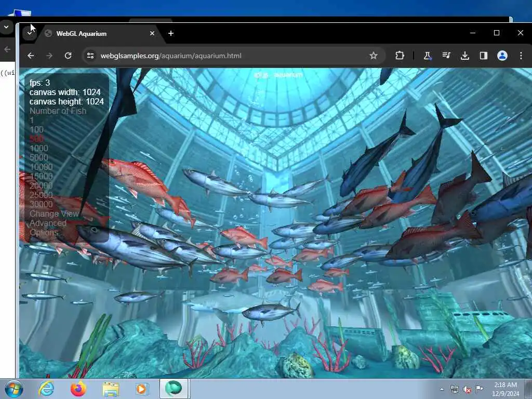This screenshot has width=532, height=399.
Task: Launch Internet Explorer from taskbar
Action: pos(46,389)
